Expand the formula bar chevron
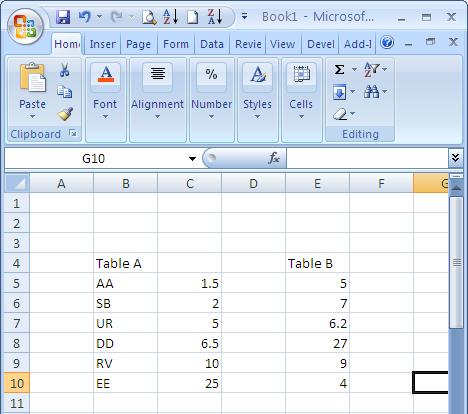This screenshot has height=414, width=468. 456,157
